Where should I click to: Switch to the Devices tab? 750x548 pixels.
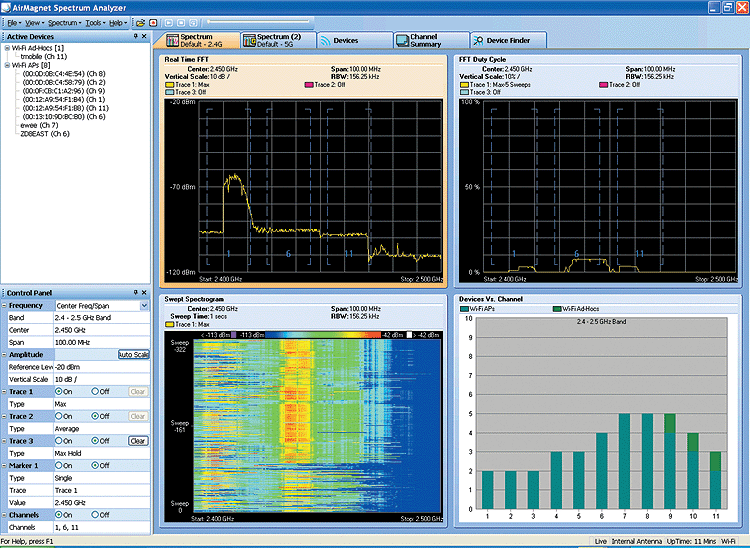(x=355, y=40)
